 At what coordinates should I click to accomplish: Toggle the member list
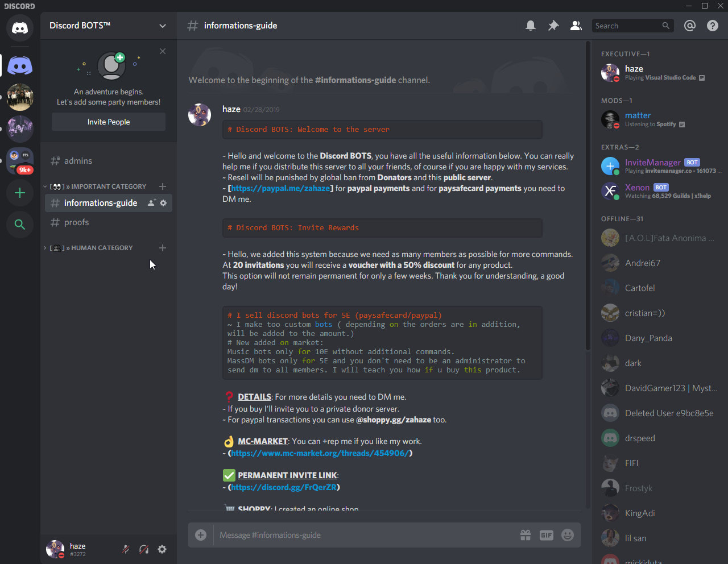tap(576, 26)
